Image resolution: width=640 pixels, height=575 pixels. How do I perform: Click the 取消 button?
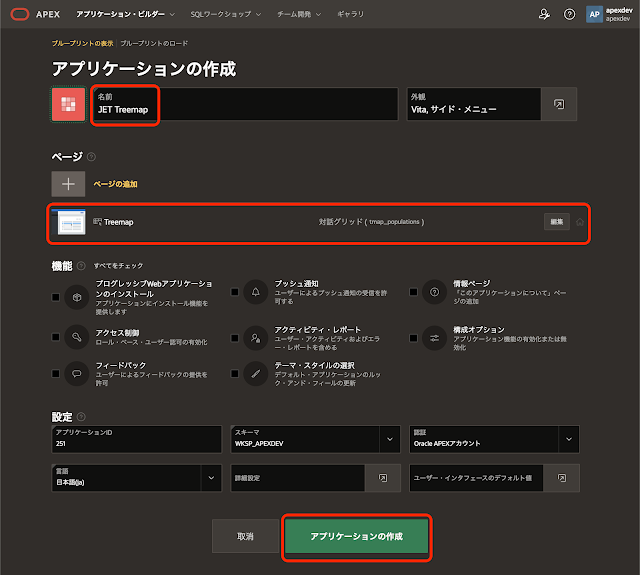point(245,536)
